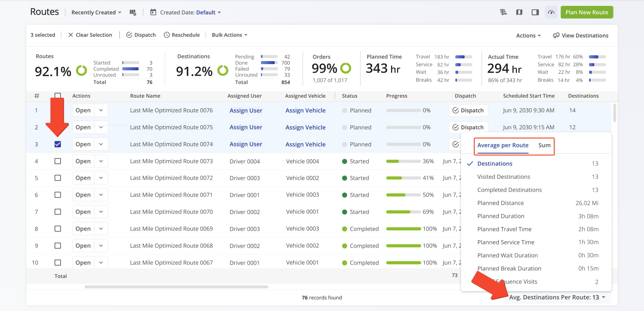Click the horizontal scrollbar under the table

(176, 287)
